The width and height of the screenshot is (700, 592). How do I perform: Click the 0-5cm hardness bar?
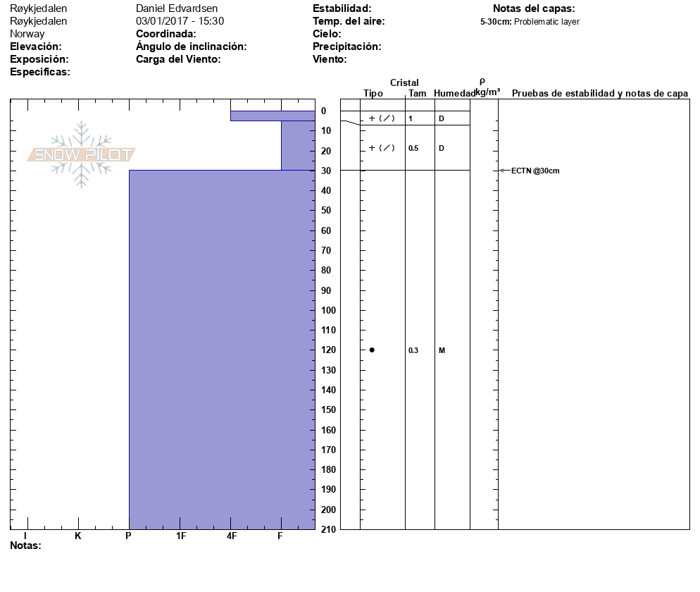coord(273,116)
